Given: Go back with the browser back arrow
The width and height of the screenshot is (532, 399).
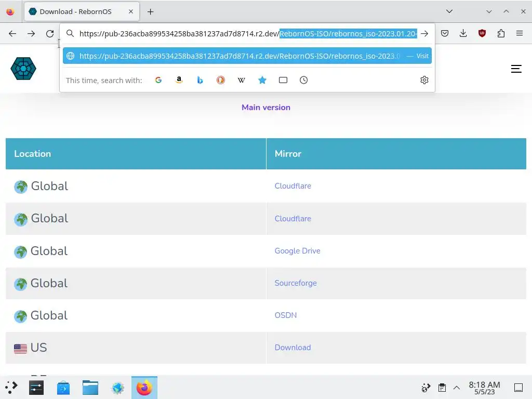Looking at the screenshot, I should [x=12, y=34].
